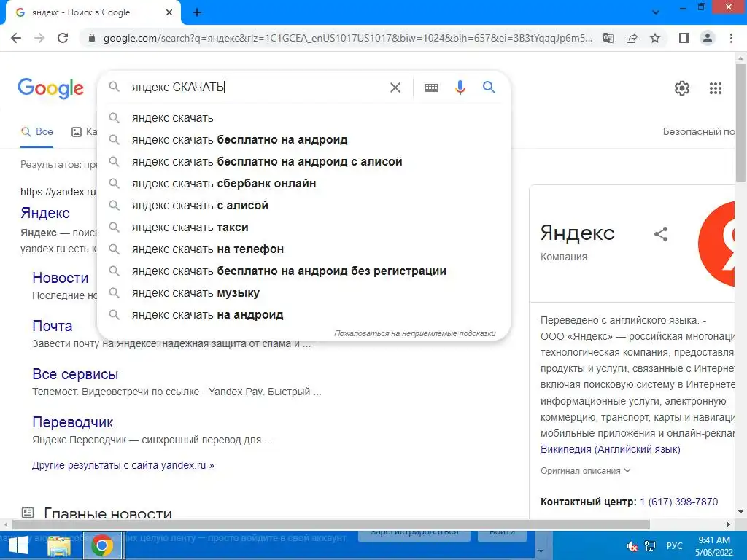Clear the search box with the X icon
The image size is (747, 560).
(395, 87)
